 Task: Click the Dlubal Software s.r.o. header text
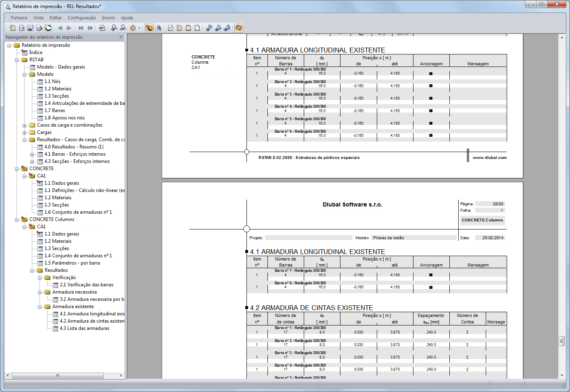(x=353, y=204)
